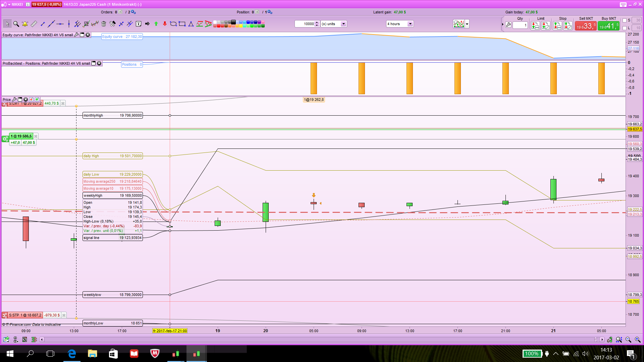
Task: Open Microsoft Edge from the taskbar
Action: [x=72, y=354]
